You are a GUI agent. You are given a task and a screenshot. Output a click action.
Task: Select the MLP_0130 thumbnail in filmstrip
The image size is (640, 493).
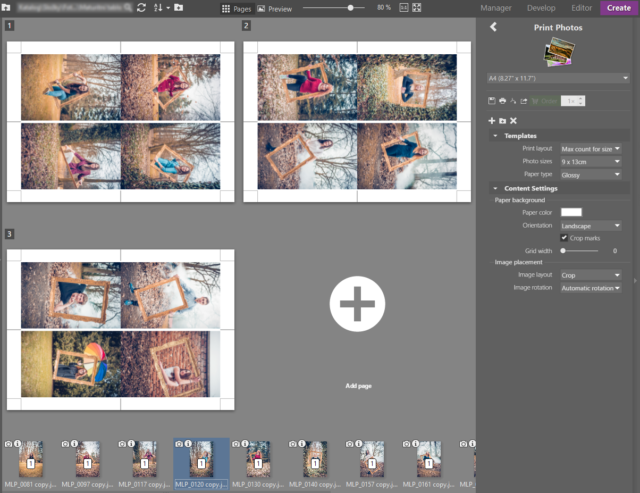[x=258, y=459]
